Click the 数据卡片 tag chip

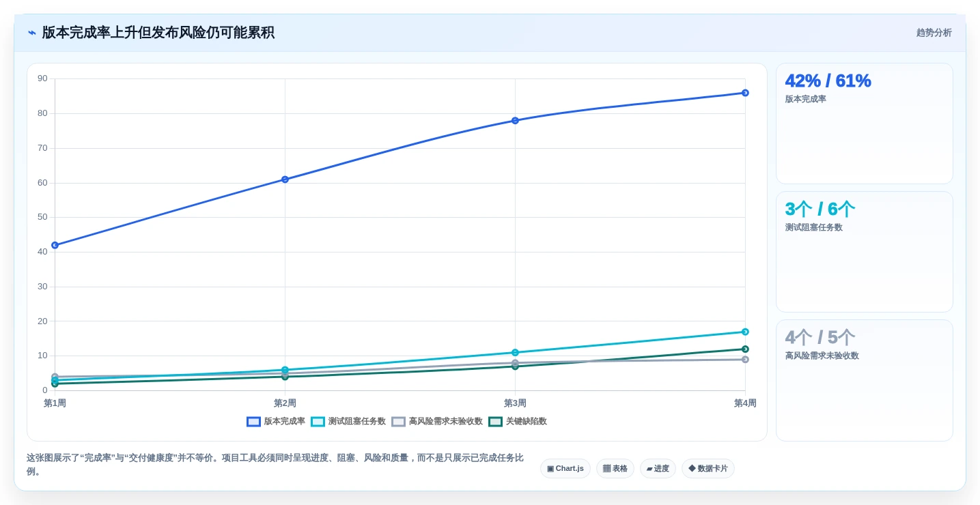click(x=708, y=469)
